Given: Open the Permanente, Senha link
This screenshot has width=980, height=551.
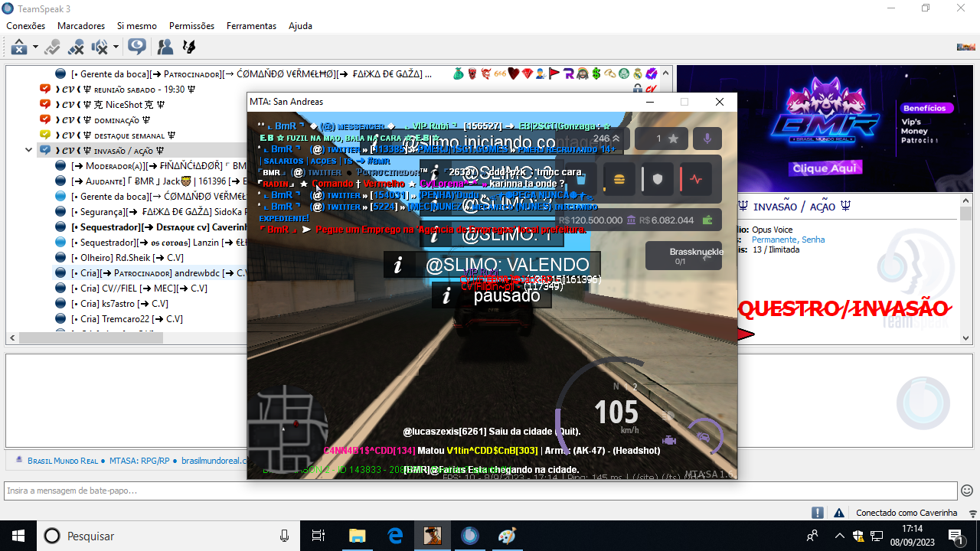Looking at the screenshot, I should pos(789,240).
